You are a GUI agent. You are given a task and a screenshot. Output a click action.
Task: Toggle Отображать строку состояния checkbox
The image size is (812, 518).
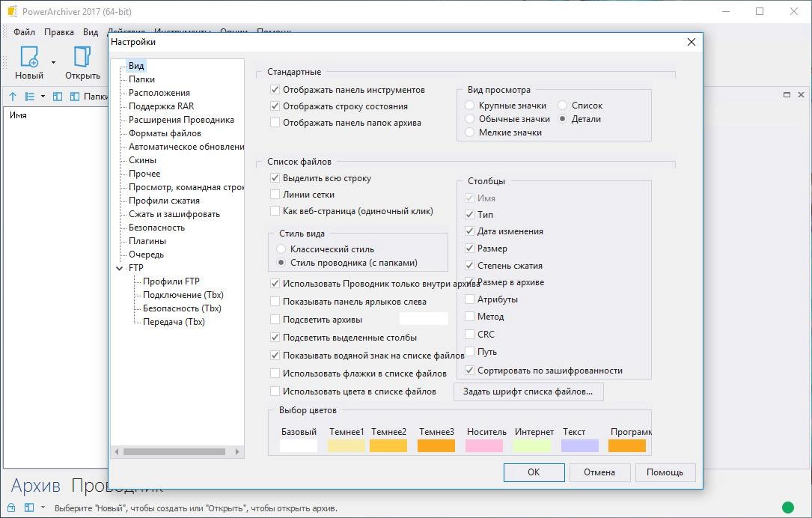(275, 106)
